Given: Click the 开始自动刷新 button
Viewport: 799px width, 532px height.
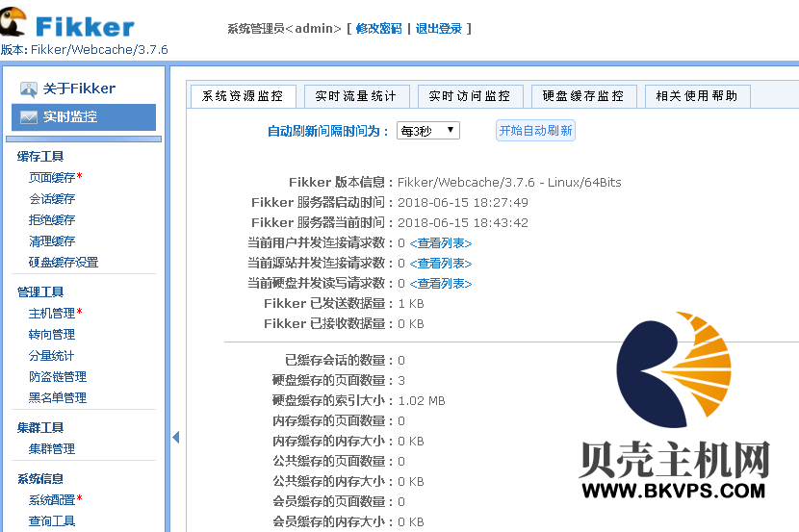Looking at the screenshot, I should point(535,131).
